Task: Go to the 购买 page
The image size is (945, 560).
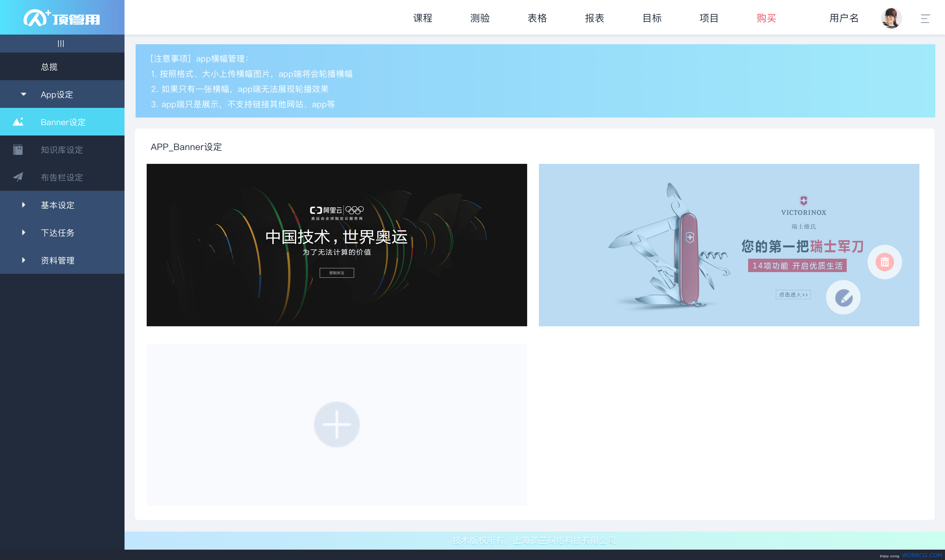Action: coord(766,18)
